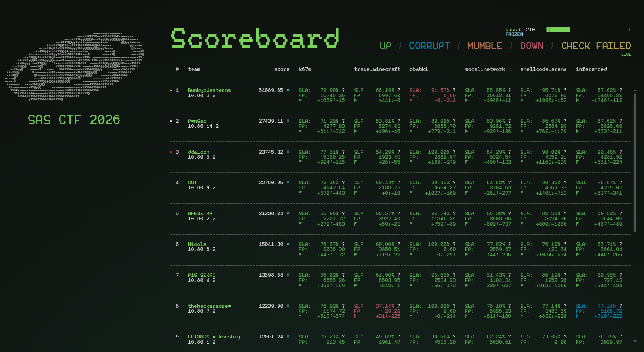Click the red flag in thehackerscrew trade_minecraft cell

pos(356,316)
